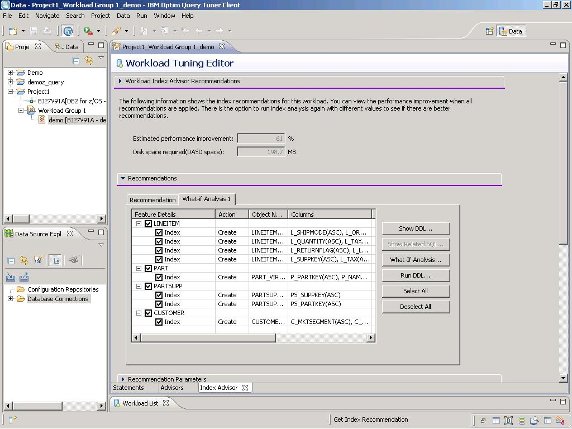The width and height of the screenshot is (572, 429).
Task: Uncheck Index with L_SHIPMODE columns
Action: [x=159, y=232]
